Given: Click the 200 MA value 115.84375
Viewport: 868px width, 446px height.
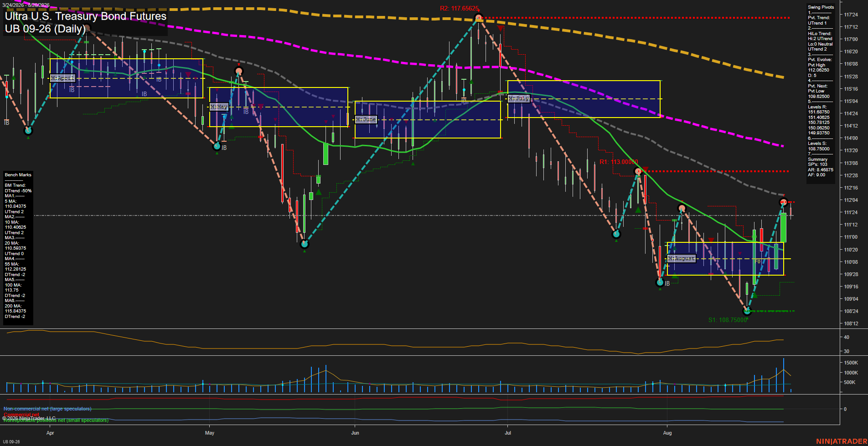Looking at the screenshot, I should [15, 311].
